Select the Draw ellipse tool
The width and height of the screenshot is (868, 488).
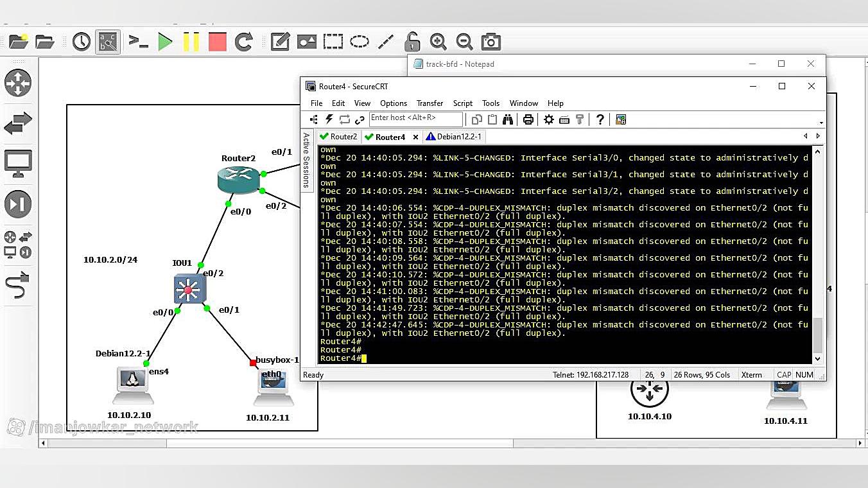[x=359, y=42]
